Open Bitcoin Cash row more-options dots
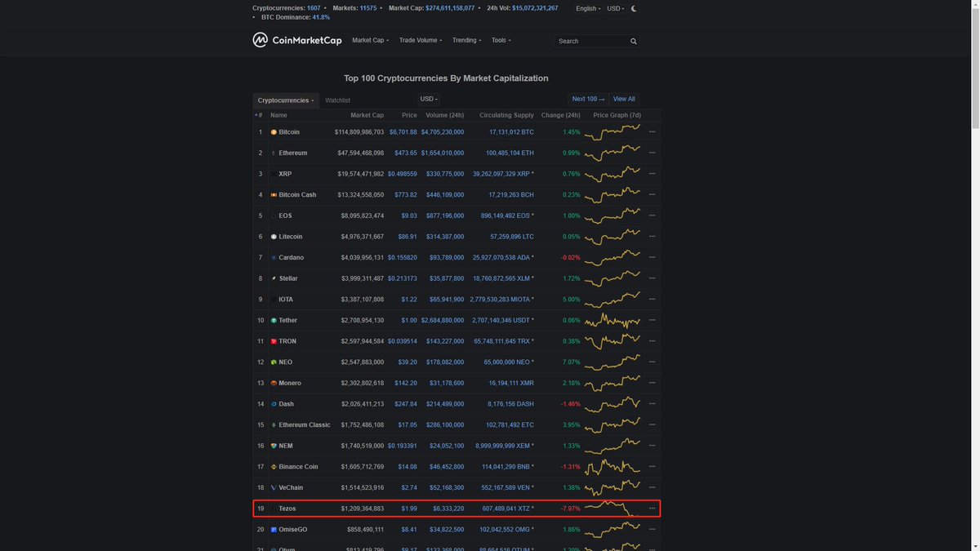980x551 pixels. click(x=652, y=195)
